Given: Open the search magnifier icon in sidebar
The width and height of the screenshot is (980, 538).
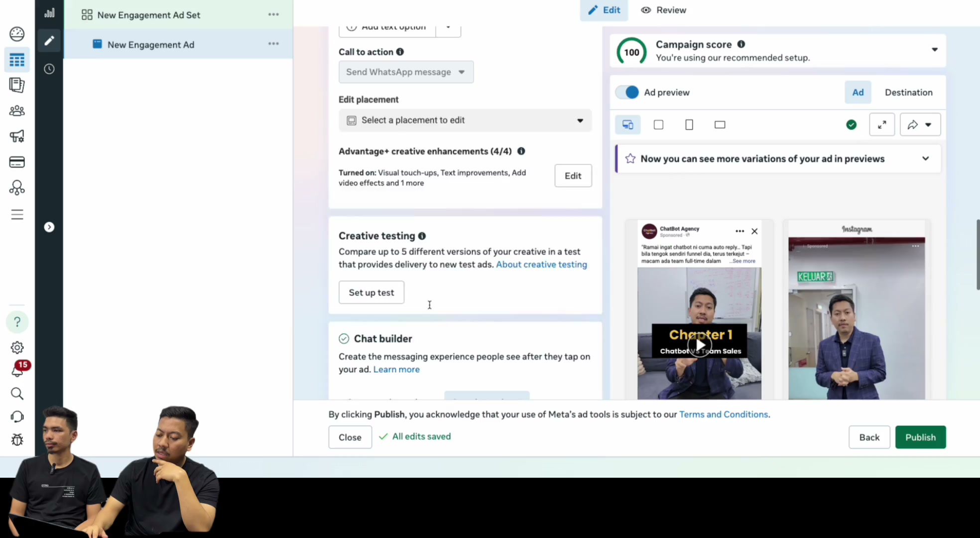Looking at the screenshot, I should click(x=17, y=394).
